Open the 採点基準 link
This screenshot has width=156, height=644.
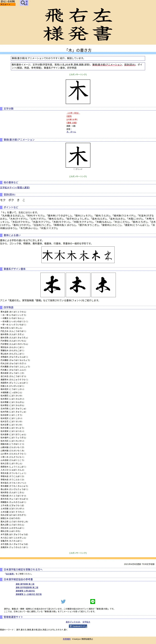(10, 574)
